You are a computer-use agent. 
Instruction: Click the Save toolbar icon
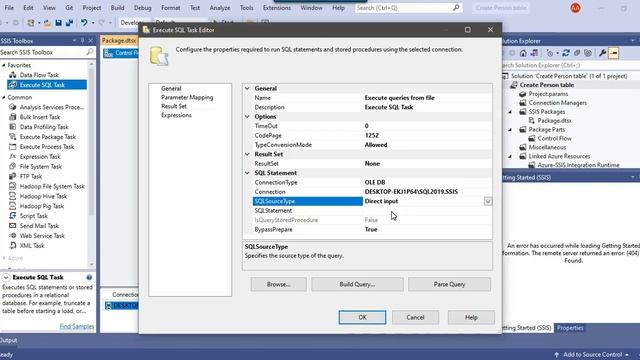click(58, 23)
